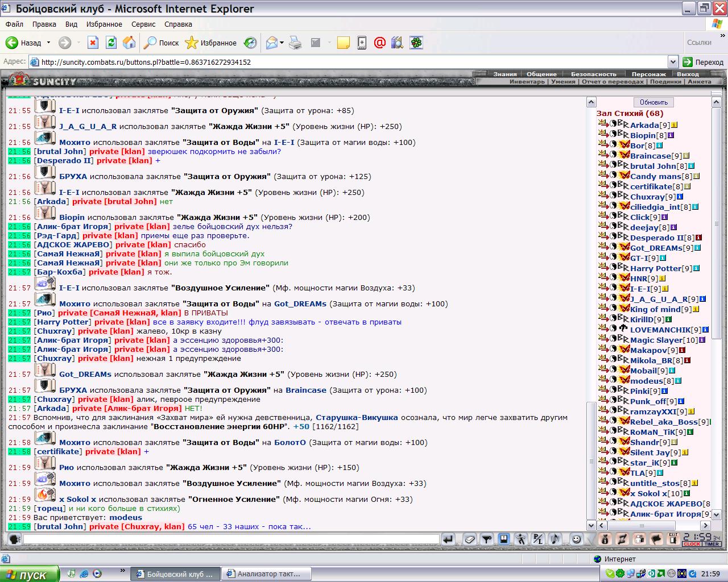Open the Избранное menu in menu bar
Image resolution: width=728 pixels, height=582 pixels.
(104, 24)
